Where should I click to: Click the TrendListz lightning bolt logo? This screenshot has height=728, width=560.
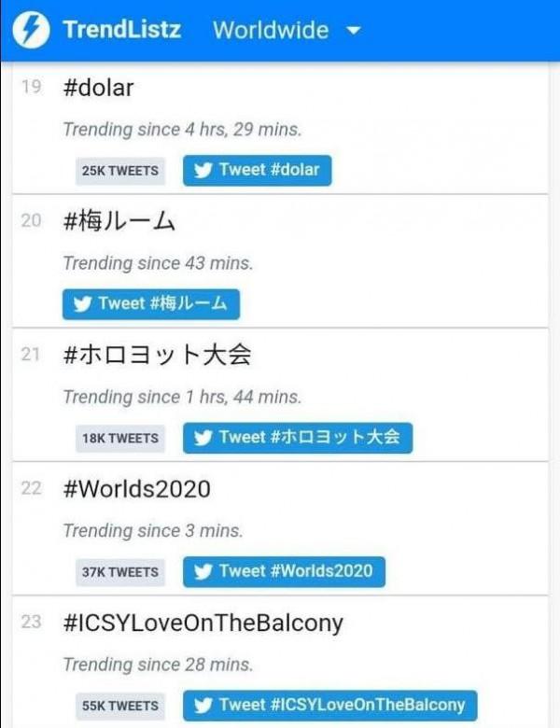coord(32,30)
